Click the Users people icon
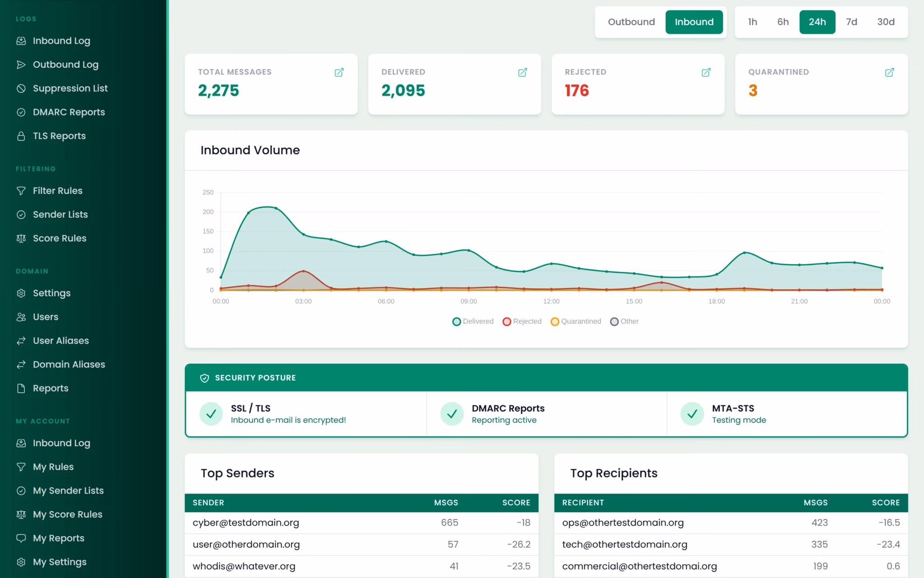This screenshot has width=924, height=578. [x=21, y=317]
